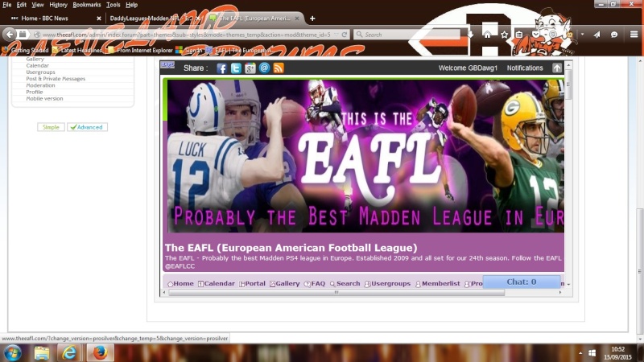Open the History menu
The width and height of the screenshot is (644, 362).
tap(58, 5)
